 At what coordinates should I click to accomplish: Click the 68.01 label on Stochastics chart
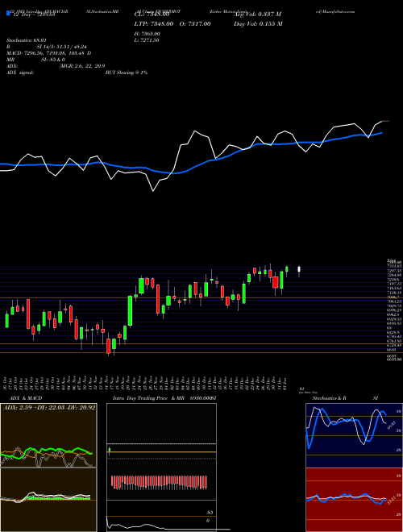click(392, 425)
